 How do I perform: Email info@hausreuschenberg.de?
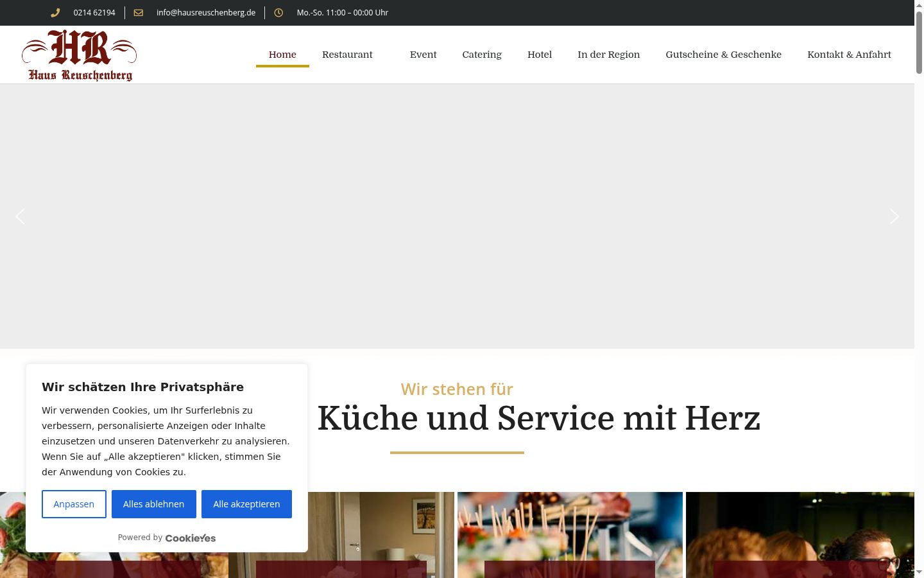[x=206, y=12]
